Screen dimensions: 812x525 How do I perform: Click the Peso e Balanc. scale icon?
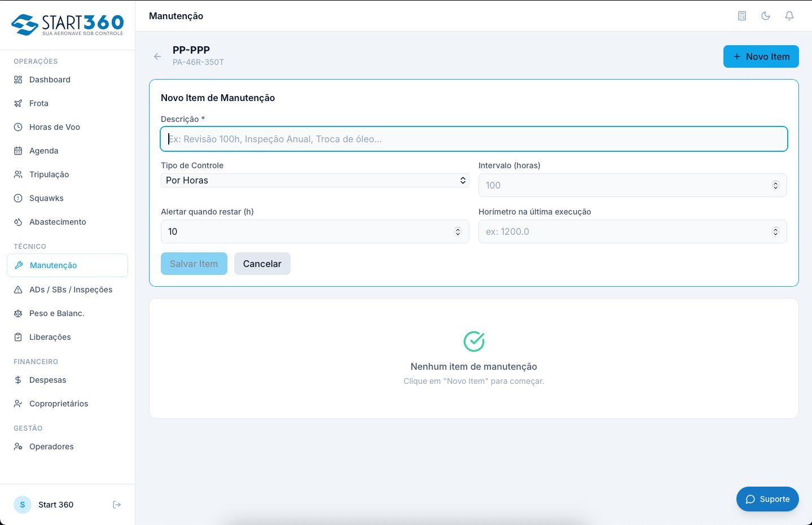(18, 313)
